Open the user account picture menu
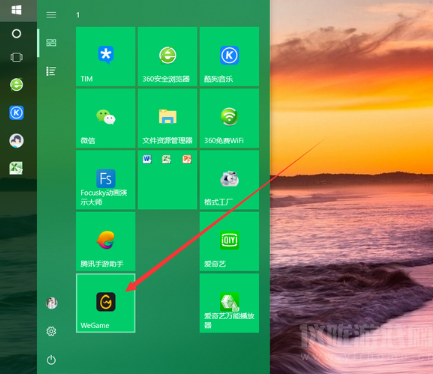The image size is (433, 374). tap(51, 303)
